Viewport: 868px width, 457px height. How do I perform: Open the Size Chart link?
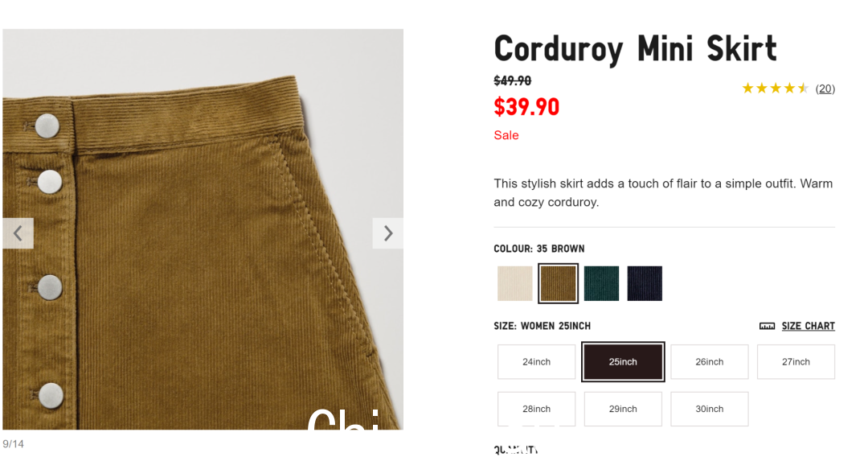click(x=808, y=327)
